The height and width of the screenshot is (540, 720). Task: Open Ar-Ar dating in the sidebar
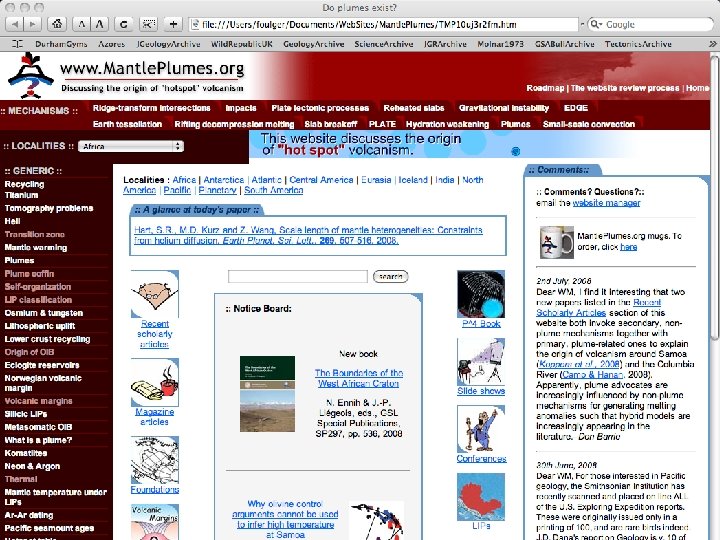[28, 515]
